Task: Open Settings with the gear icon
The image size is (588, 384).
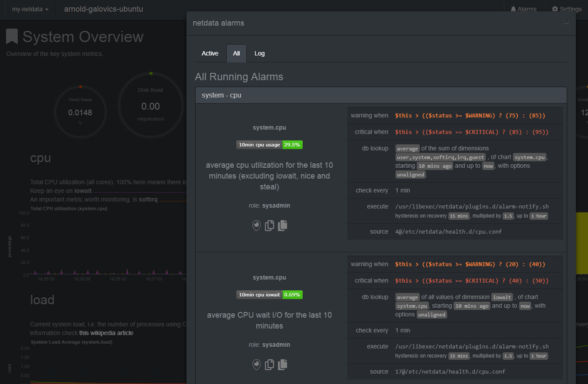Action: tap(567, 9)
